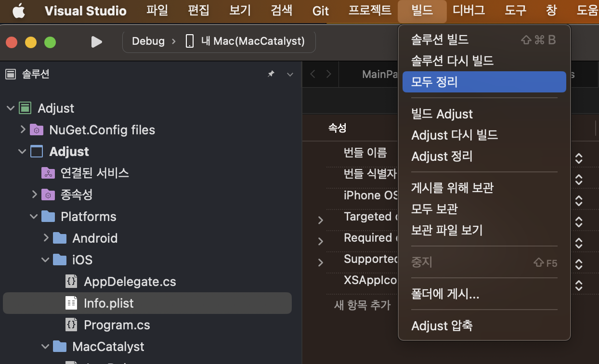Click the Run play button
The image size is (599, 364).
[97, 42]
